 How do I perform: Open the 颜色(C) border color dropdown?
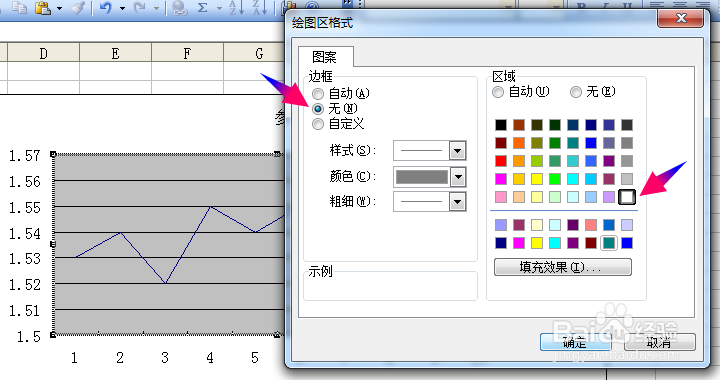(x=458, y=177)
